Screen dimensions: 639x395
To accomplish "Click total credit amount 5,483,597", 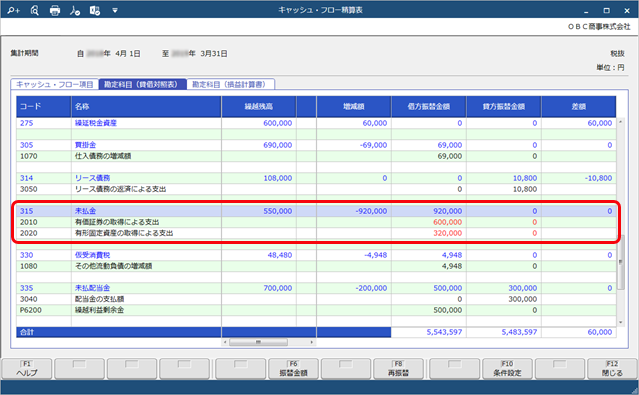I will click(x=519, y=332).
